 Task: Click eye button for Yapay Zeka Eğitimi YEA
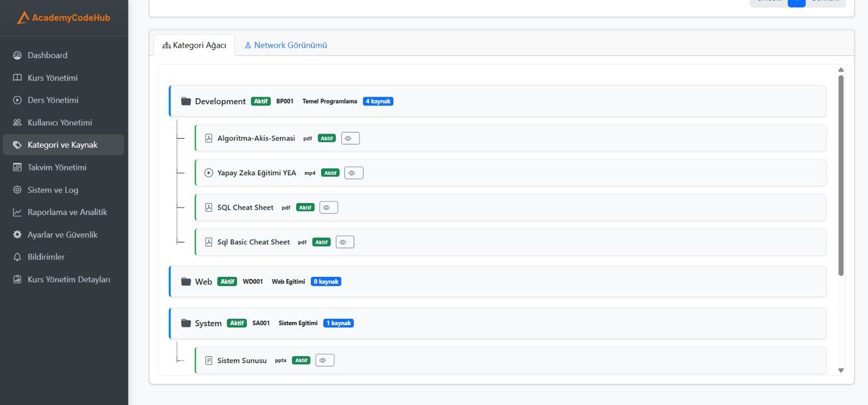[354, 173]
